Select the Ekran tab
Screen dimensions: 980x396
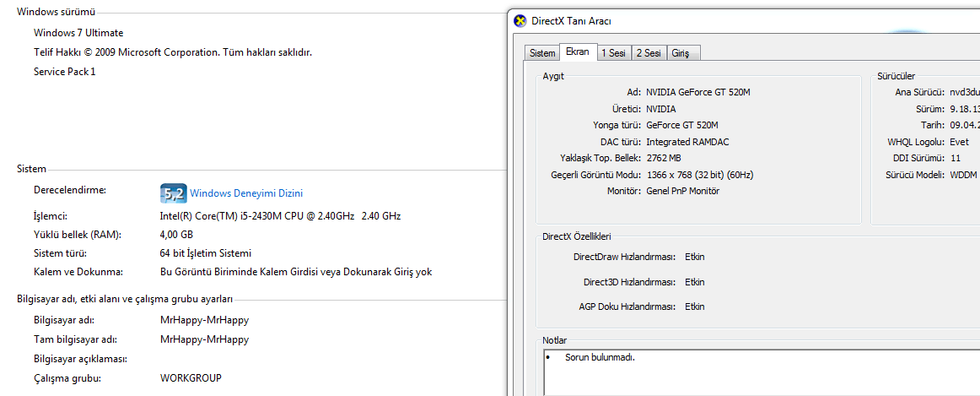[578, 52]
